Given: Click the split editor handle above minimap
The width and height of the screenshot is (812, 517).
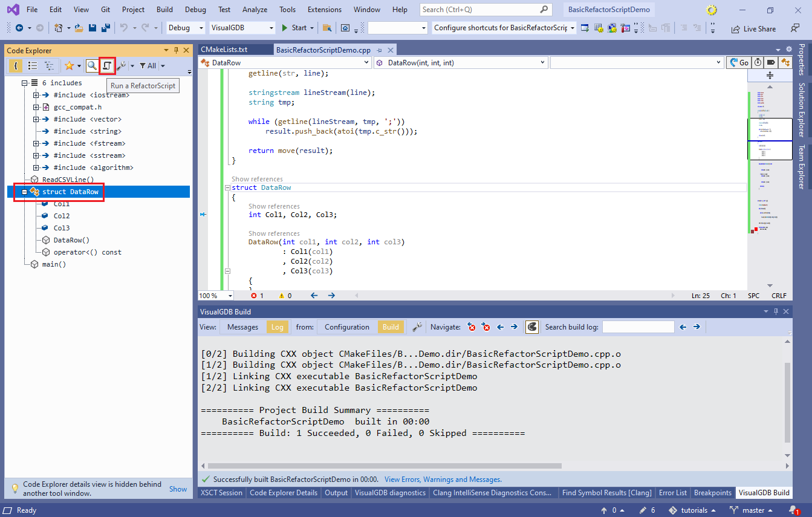Looking at the screenshot, I should coord(770,76).
